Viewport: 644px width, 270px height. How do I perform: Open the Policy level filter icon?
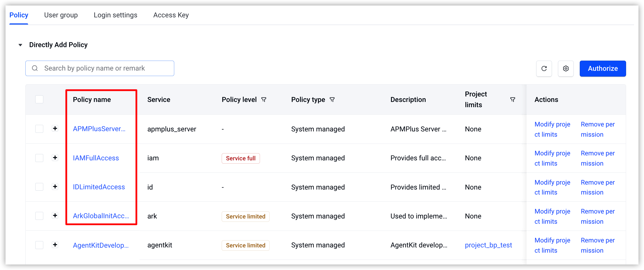point(264,100)
